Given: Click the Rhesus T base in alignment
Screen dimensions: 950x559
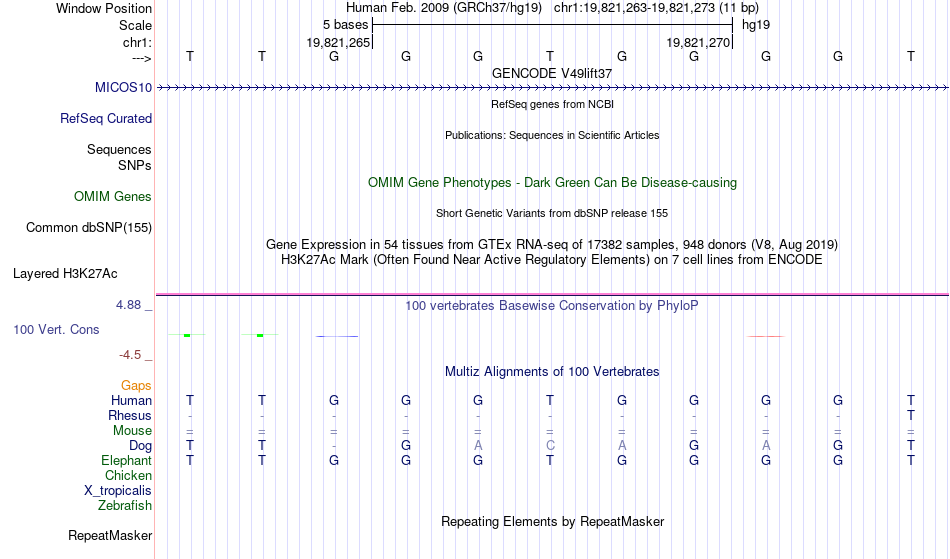Looking at the screenshot, I should point(911,415).
